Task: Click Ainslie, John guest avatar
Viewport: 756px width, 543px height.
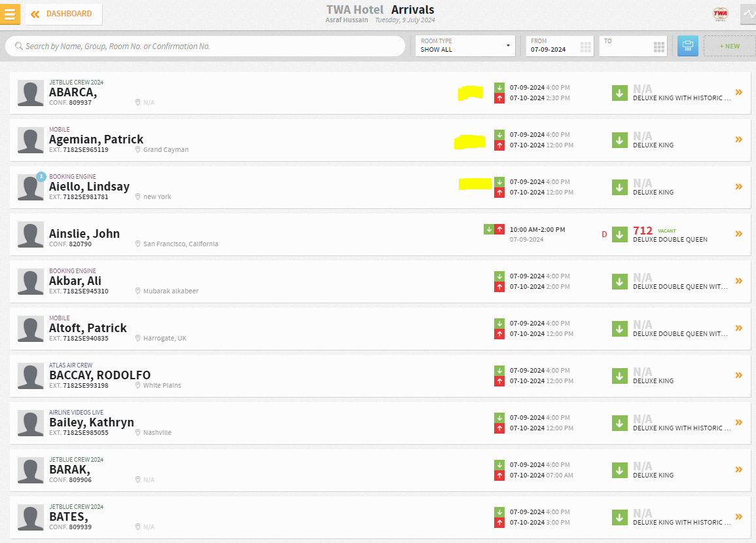Action: pyautogui.click(x=31, y=234)
